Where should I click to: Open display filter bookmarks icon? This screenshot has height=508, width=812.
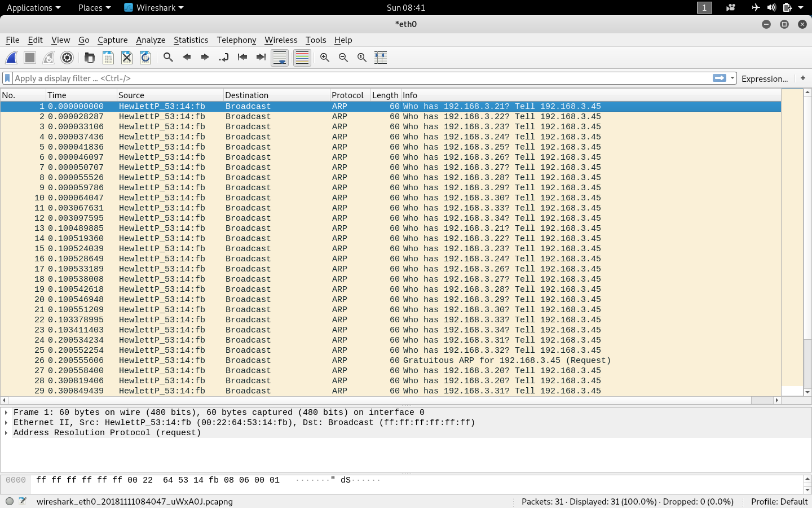7,78
